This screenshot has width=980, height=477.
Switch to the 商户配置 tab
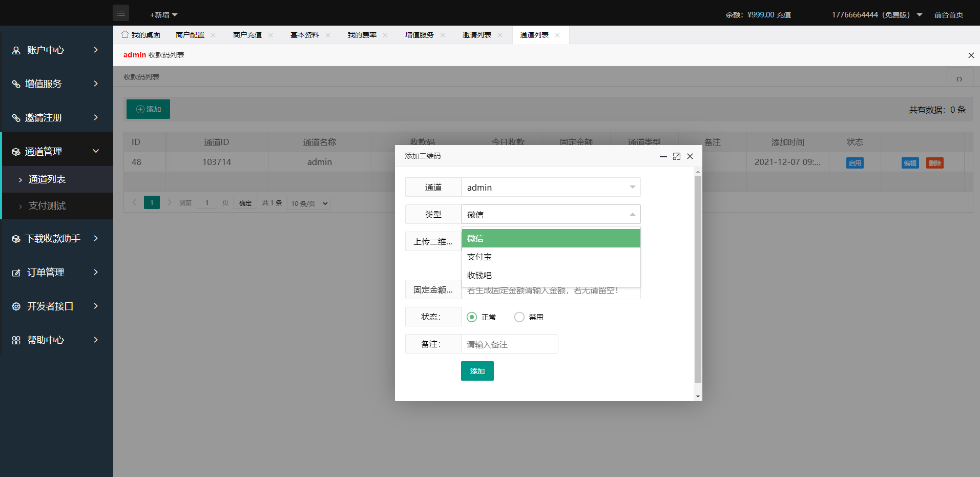point(190,35)
